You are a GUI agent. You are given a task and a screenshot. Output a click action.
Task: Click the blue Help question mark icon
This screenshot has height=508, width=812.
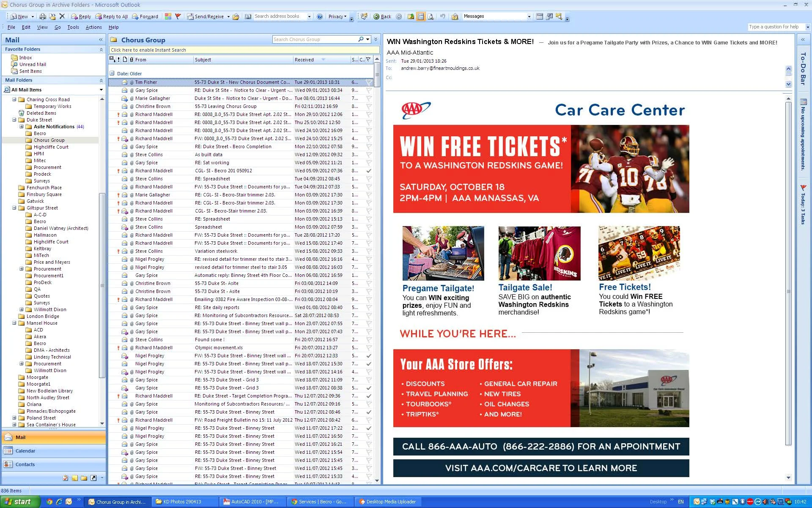[x=320, y=17]
